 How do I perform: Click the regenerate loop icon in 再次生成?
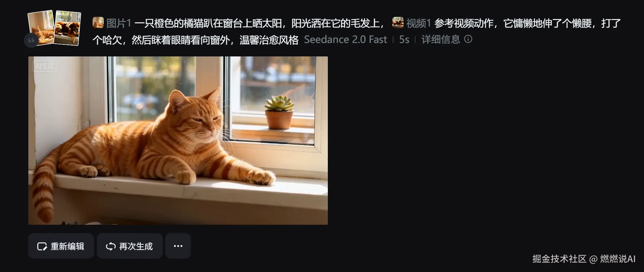tap(111, 247)
